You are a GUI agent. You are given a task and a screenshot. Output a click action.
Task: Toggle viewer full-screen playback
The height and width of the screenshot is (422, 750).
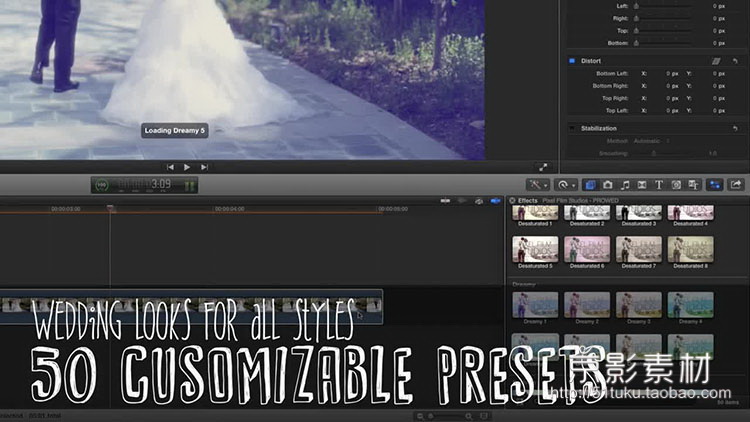(x=543, y=167)
